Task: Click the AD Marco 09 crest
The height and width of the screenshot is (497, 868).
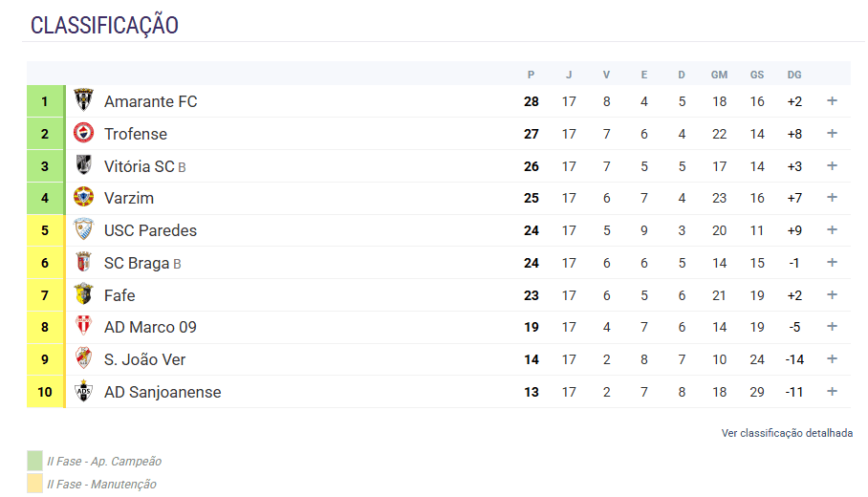Action: click(x=84, y=327)
